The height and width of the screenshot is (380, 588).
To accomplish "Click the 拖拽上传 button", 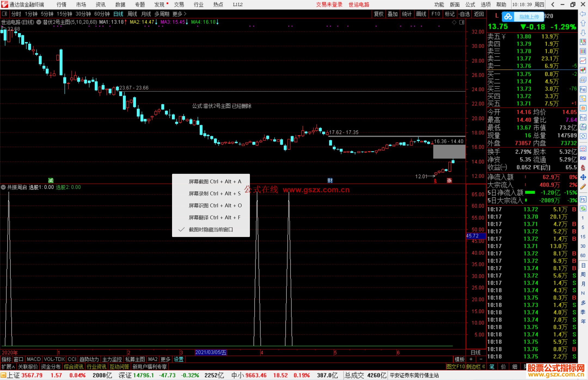I will [529, 17].
